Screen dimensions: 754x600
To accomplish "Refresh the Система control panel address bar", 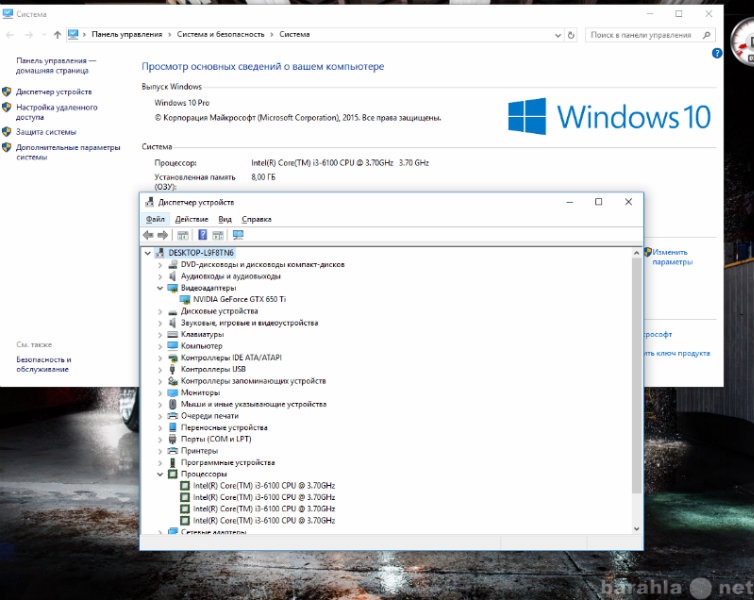I will (x=571, y=35).
